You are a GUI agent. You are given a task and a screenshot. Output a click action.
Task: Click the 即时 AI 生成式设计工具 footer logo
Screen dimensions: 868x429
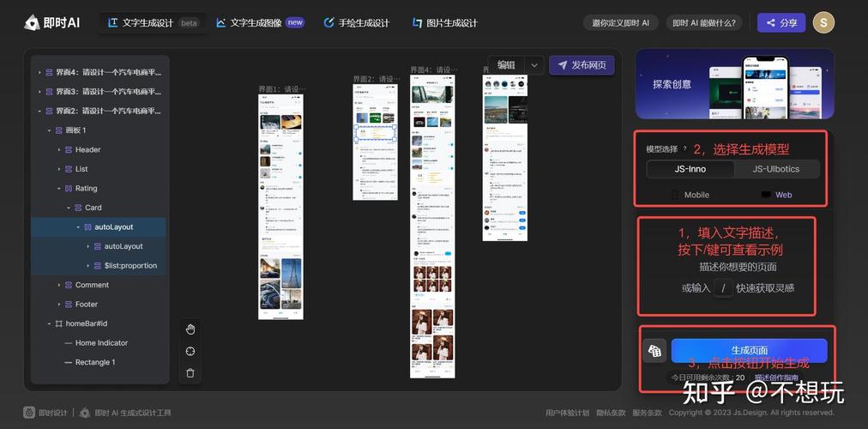(x=126, y=413)
